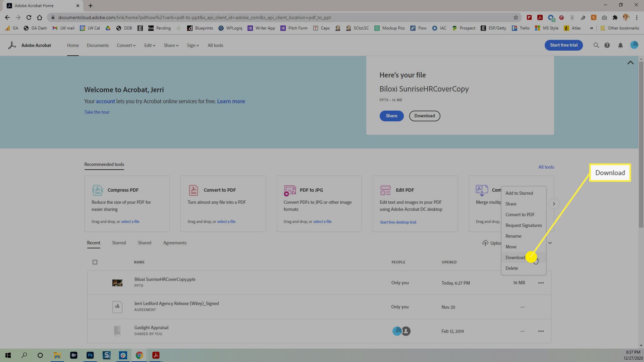Viewport: 644px width, 362px height.
Task: Click the Learn more link
Action: pos(231,101)
